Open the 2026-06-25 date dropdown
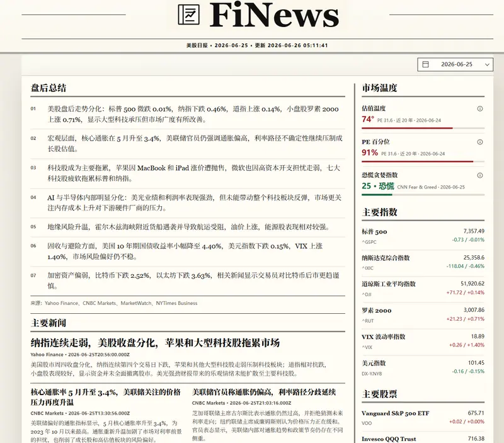Image resolution: width=504 pixels, height=443 pixels. click(455, 64)
